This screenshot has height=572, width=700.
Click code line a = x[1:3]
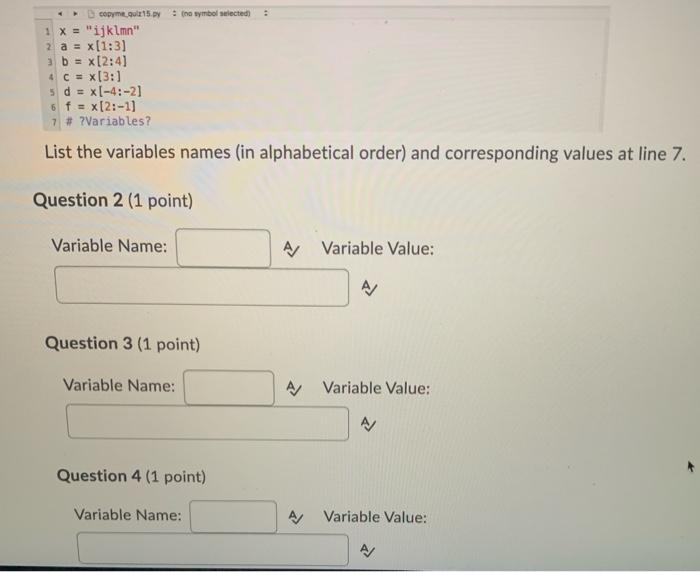click(93, 46)
